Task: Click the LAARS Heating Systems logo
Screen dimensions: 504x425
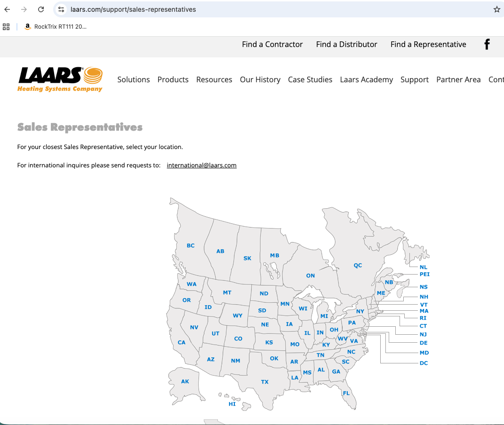Action: [x=60, y=79]
